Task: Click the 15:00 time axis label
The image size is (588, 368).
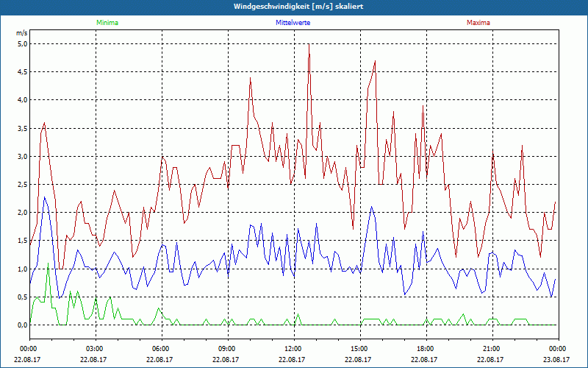Action: (359, 349)
